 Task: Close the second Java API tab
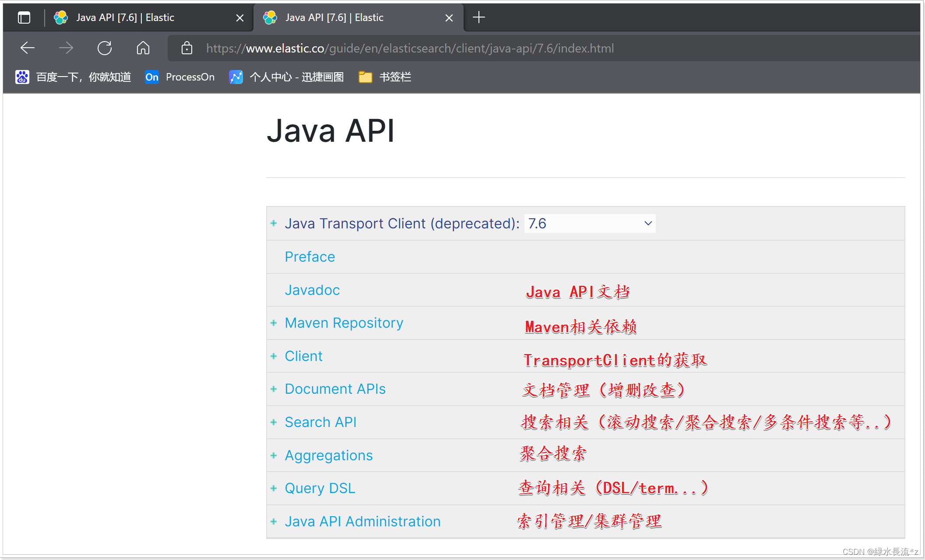click(x=449, y=18)
